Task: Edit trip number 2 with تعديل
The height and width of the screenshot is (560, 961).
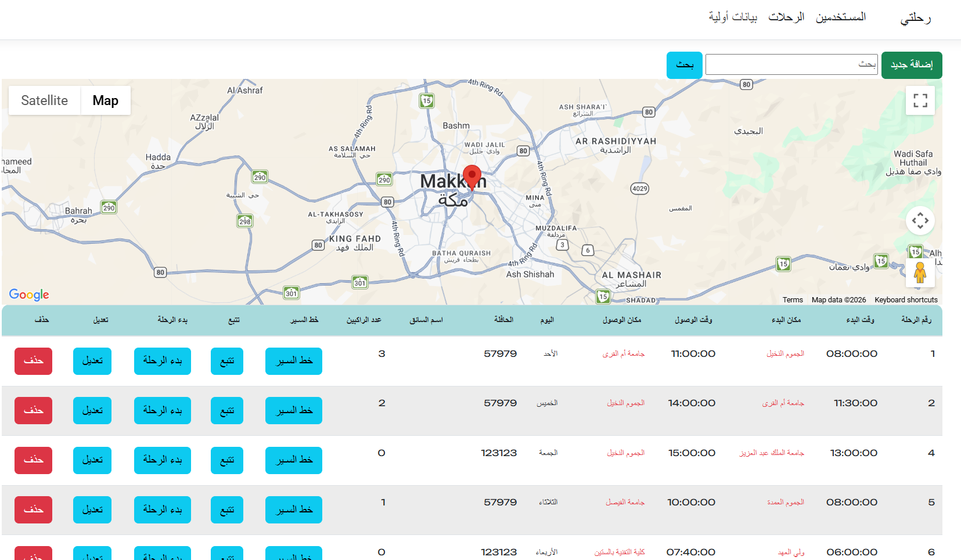Action: point(92,410)
